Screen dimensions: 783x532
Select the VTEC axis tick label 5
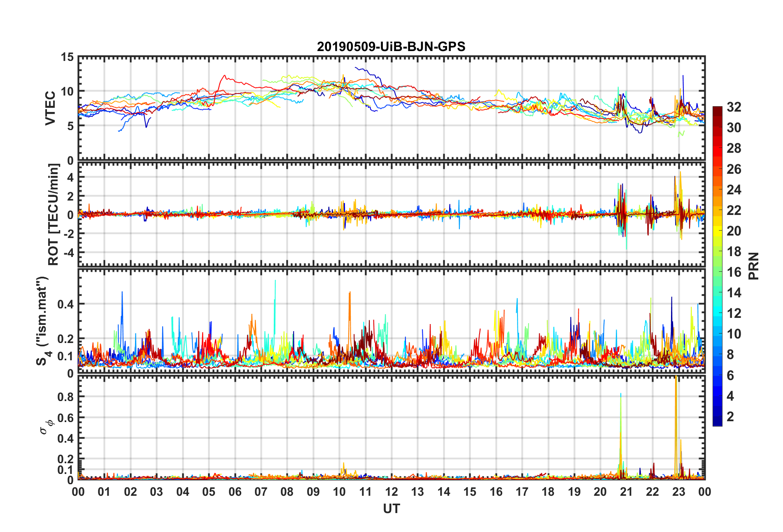pos(71,126)
